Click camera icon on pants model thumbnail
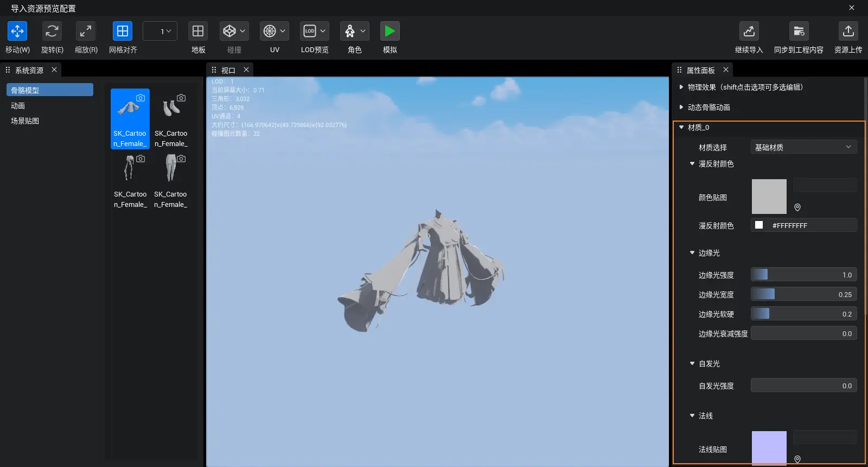Viewport: 868px width, 467px height. [x=181, y=159]
